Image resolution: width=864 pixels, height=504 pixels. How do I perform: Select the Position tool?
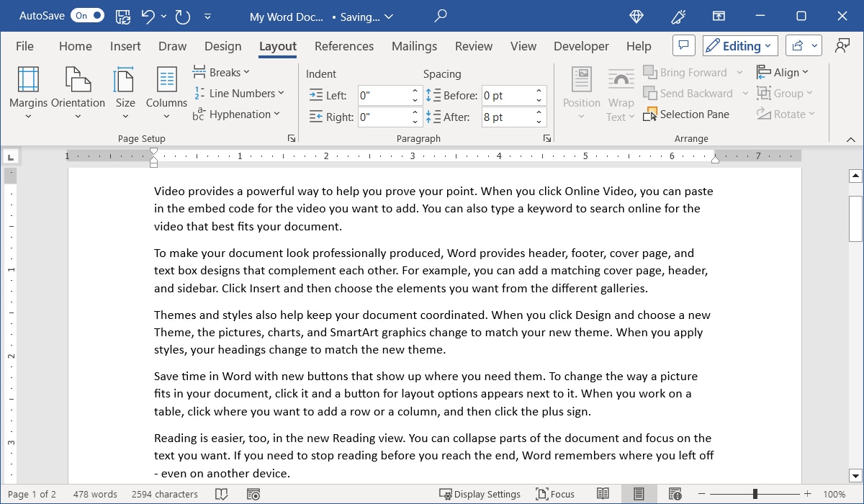581,92
